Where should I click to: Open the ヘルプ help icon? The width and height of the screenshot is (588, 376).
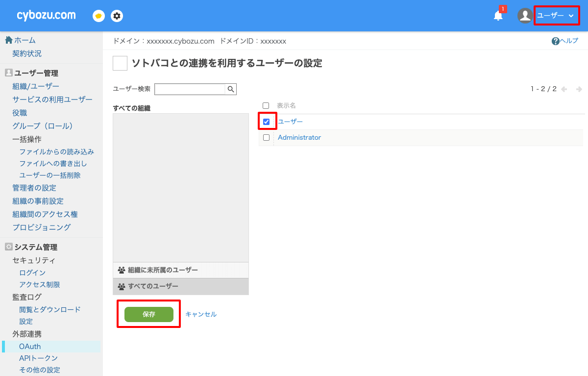[x=556, y=41]
